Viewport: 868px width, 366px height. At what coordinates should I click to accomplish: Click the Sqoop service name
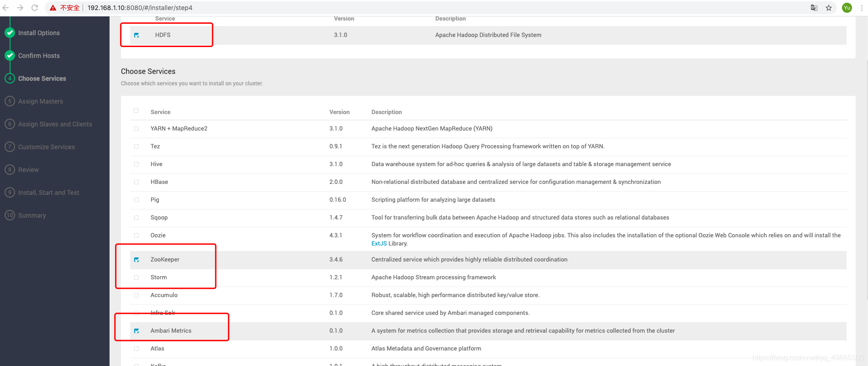159,218
